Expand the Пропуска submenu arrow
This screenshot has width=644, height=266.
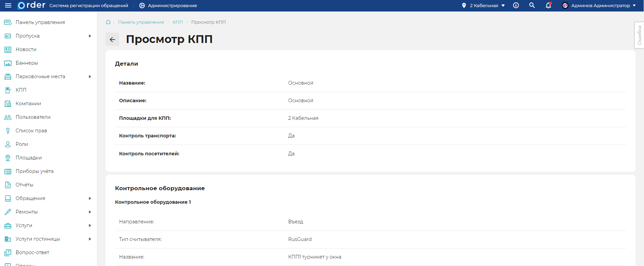click(90, 36)
